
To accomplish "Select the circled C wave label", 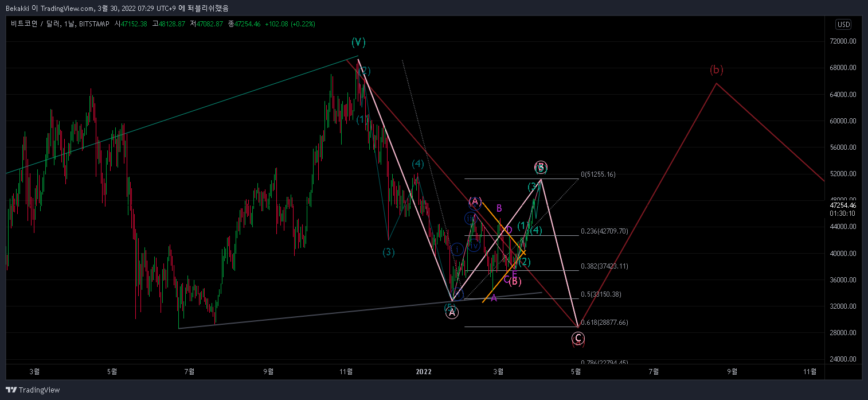I will (x=578, y=338).
